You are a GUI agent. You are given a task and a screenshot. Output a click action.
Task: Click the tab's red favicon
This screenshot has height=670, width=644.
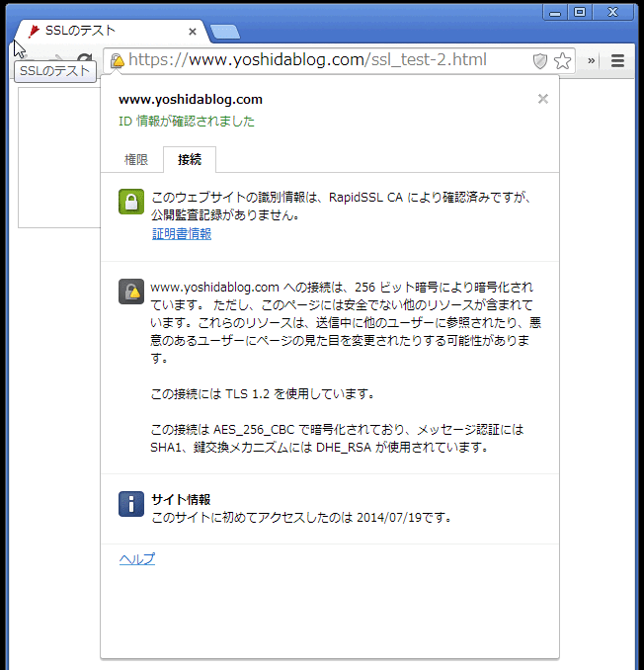coord(34,31)
